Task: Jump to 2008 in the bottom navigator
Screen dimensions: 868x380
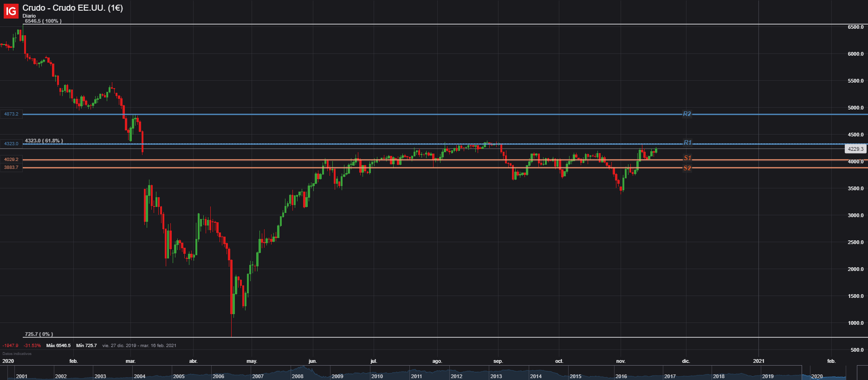Action: (x=298, y=376)
